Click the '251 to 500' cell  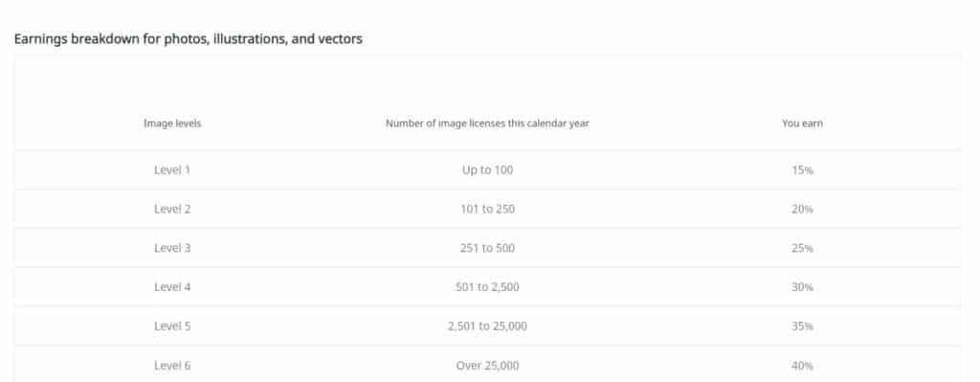coord(487,248)
